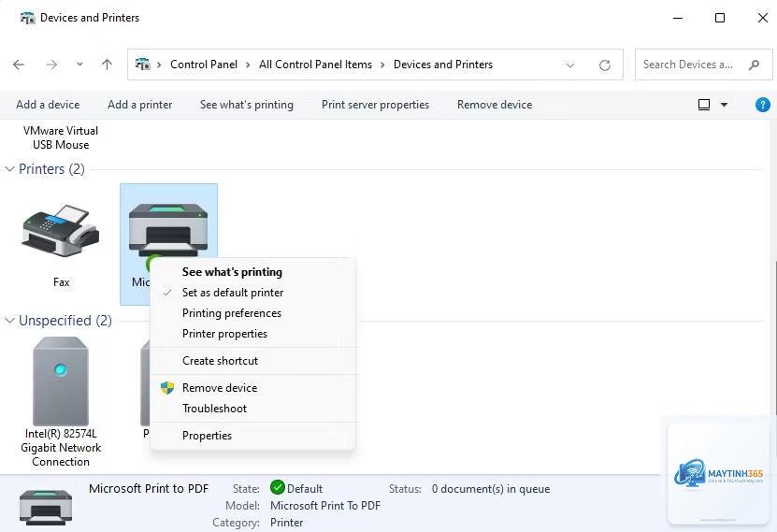Choose Create shortcut

(220, 361)
